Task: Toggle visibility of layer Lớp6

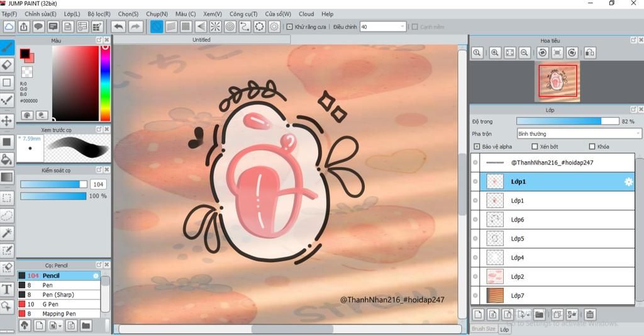Action: pyautogui.click(x=475, y=220)
